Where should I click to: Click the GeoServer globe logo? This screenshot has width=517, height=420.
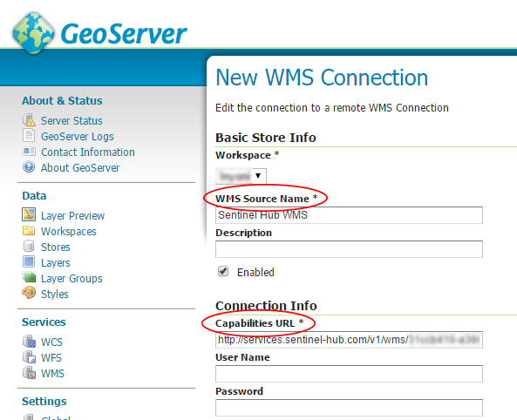click(33, 33)
